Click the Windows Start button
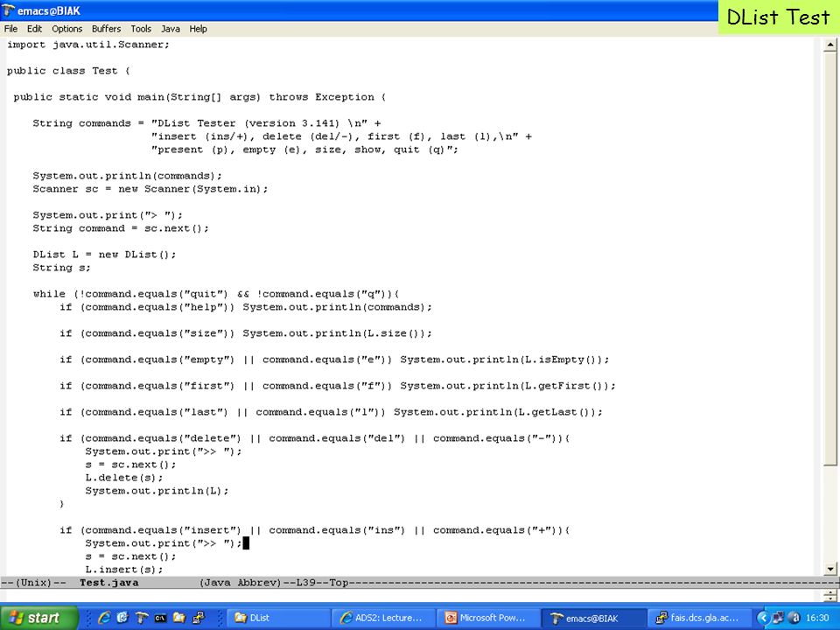Screen dimensions: 840x630 tap(38, 618)
